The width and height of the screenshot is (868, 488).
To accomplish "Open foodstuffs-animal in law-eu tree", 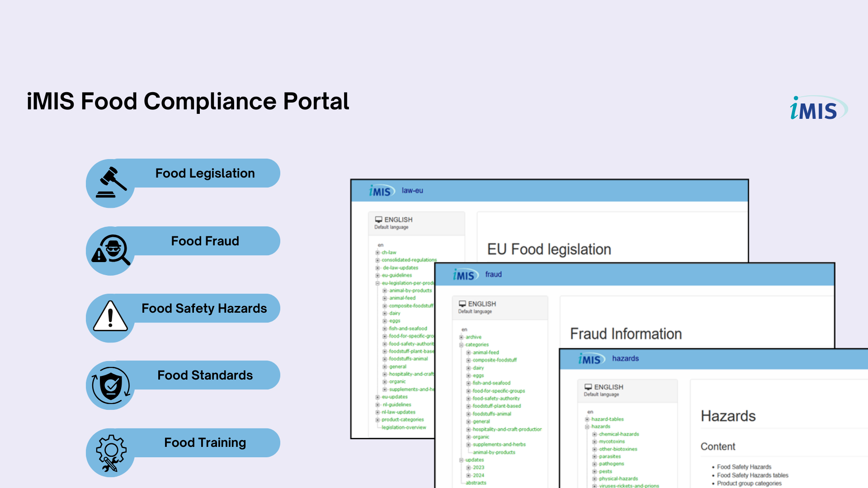I will [408, 359].
